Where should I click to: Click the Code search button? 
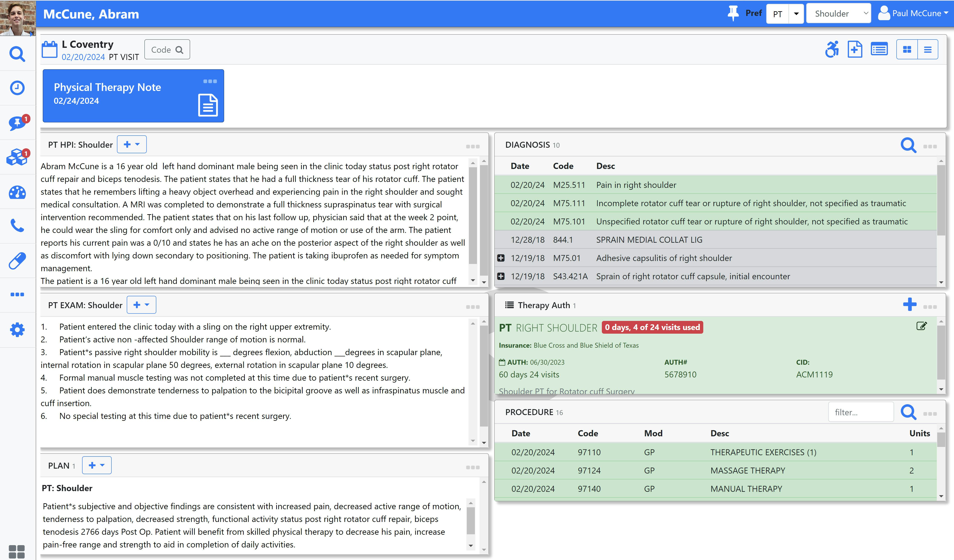[x=167, y=50]
